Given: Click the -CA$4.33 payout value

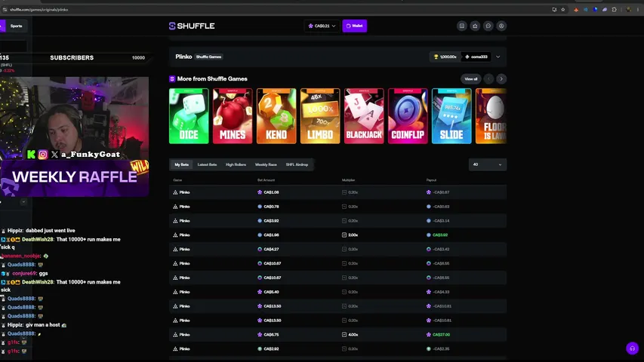Looking at the screenshot, I should [x=441, y=292].
